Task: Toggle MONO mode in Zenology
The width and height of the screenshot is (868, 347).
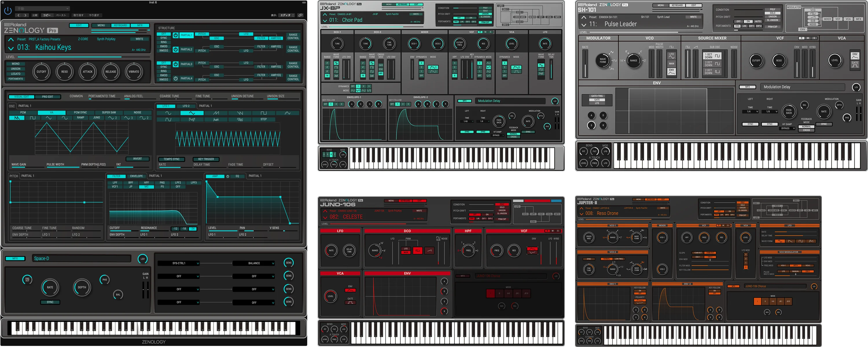Action: (x=16, y=64)
